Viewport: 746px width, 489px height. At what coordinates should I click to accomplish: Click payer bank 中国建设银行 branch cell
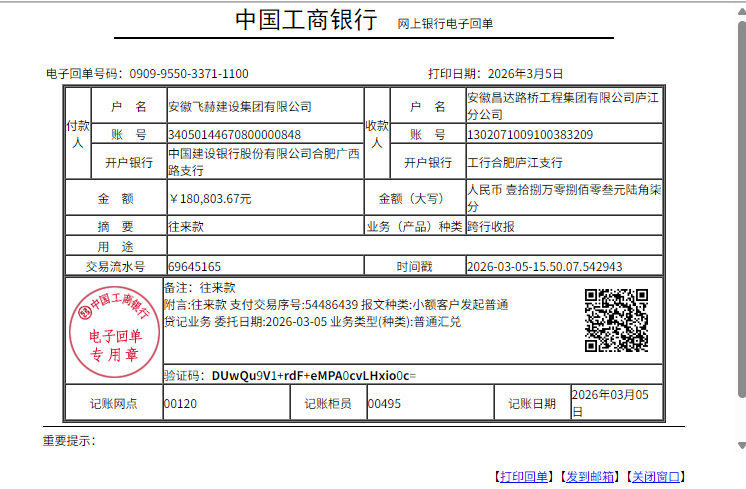[x=263, y=162]
